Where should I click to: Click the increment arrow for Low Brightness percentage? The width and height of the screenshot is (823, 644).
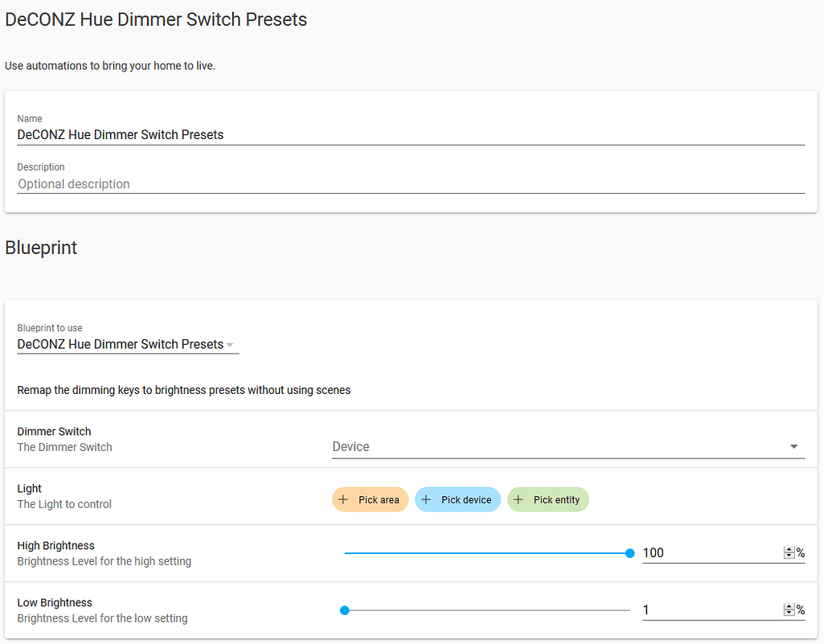788,606
